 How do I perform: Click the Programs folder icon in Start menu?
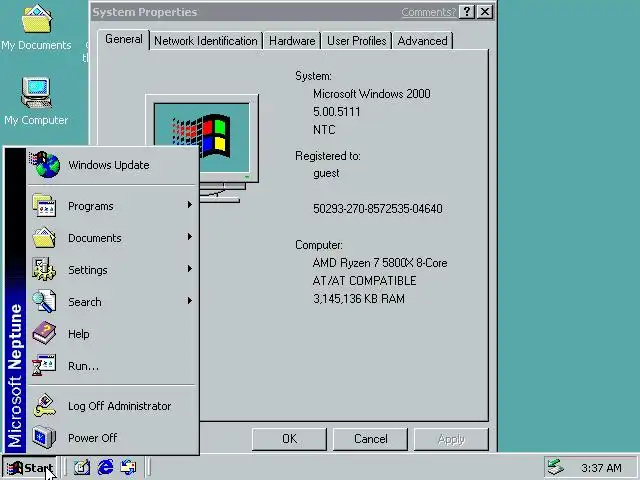pos(44,205)
